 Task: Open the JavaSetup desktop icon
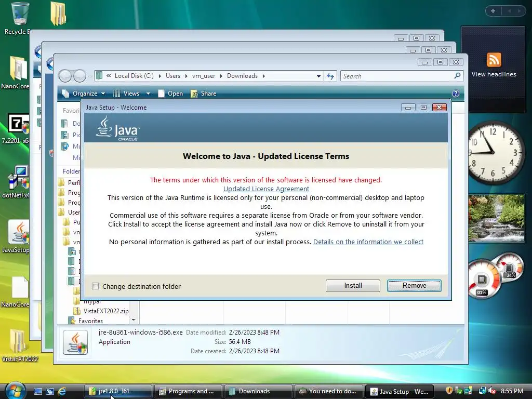point(16,236)
